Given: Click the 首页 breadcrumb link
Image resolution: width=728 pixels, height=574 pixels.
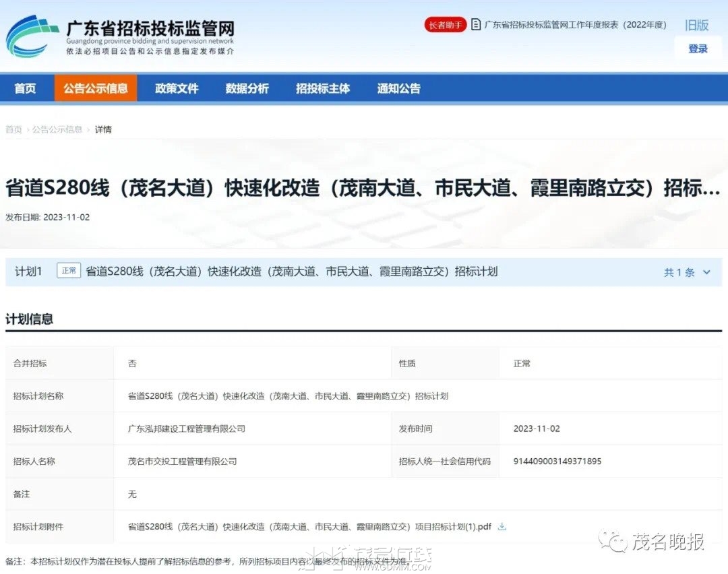Looking at the screenshot, I should (13, 129).
